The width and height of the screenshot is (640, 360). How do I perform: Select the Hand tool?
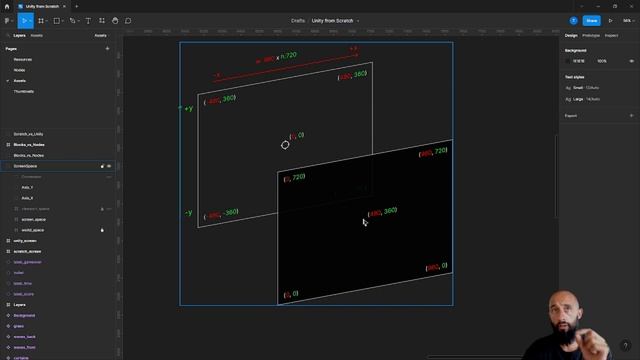(x=115, y=20)
